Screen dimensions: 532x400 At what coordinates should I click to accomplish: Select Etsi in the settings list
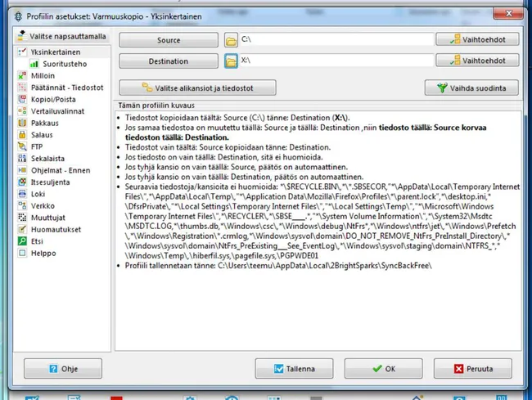pos(37,241)
